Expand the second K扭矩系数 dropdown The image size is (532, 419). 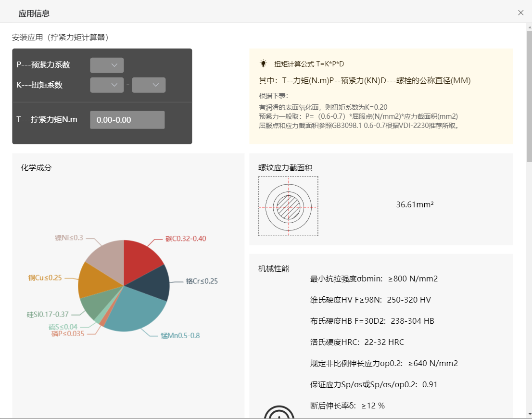tap(149, 85)
